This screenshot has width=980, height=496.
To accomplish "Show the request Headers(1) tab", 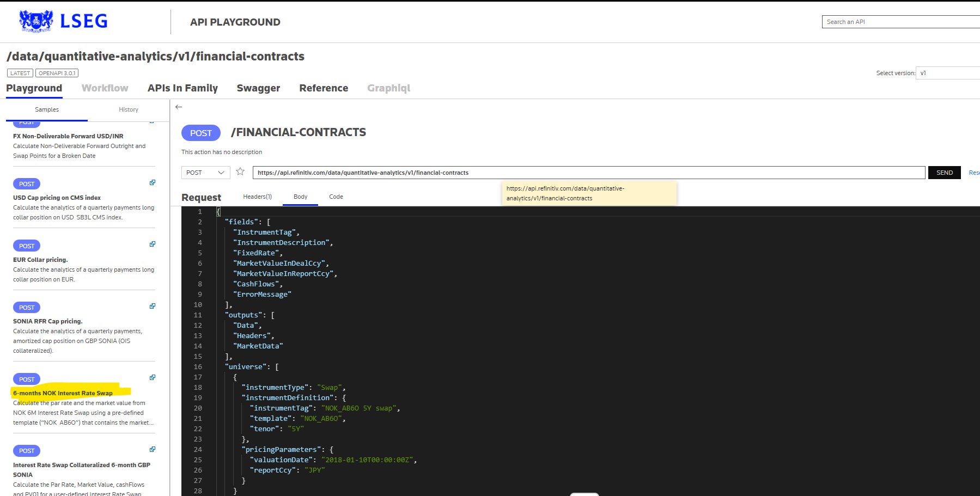I will tap(258, 197).
